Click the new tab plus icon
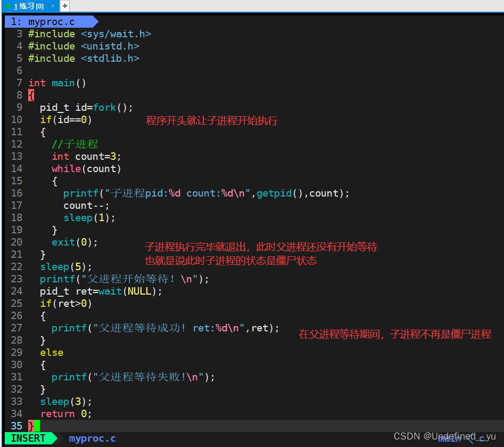This screenshot has width=504, height=447. point(65,6)
